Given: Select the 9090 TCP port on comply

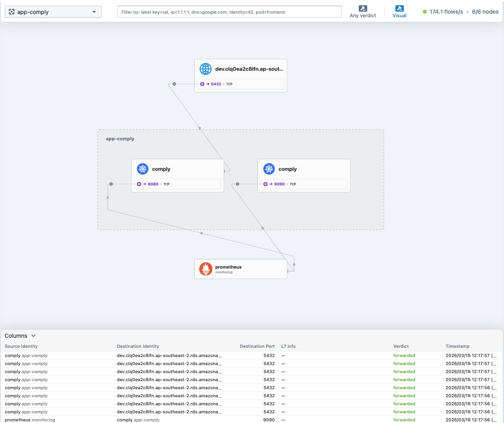Looking at the screenshot, I should (279, 184).
